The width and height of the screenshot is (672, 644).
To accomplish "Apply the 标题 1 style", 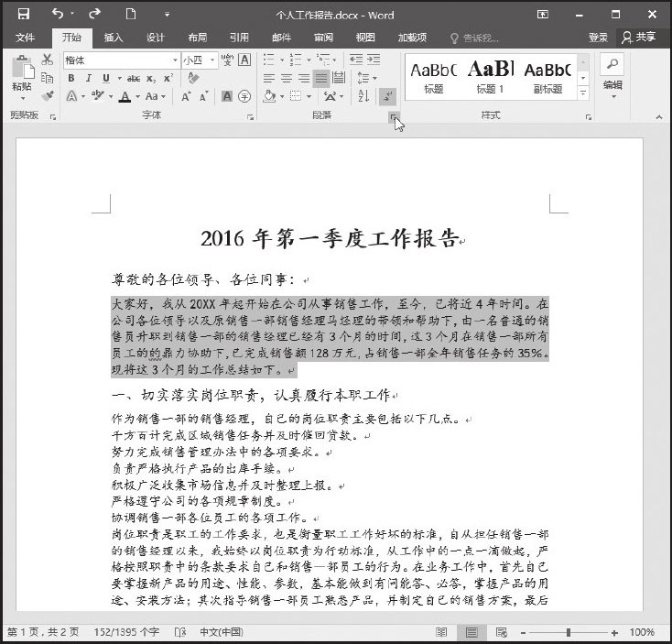I will click(490, 77).
